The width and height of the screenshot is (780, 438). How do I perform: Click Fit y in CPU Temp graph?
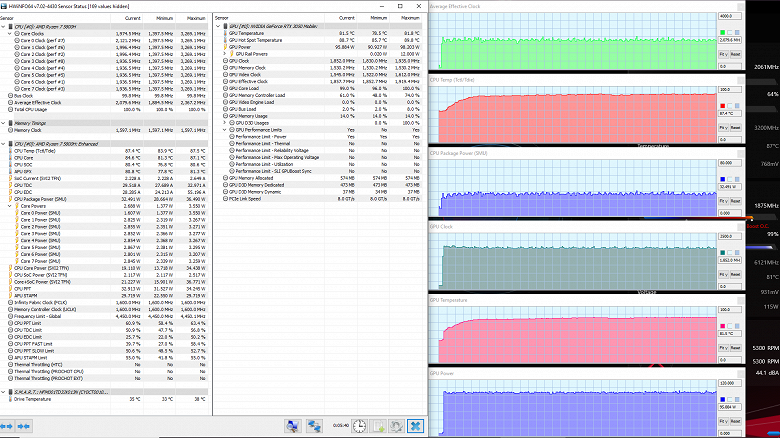[x=724, y=127]
